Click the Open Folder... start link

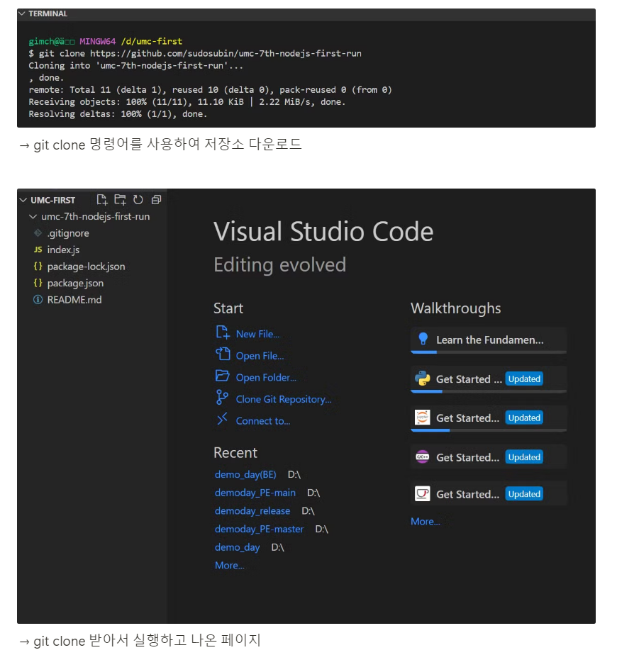pos(266,378)
